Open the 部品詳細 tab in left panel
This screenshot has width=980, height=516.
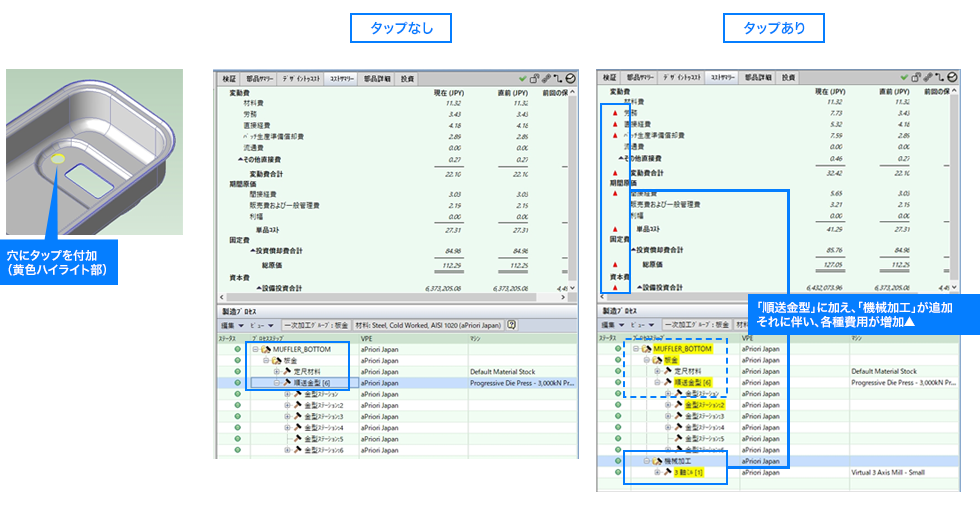(x=377, y=77)
